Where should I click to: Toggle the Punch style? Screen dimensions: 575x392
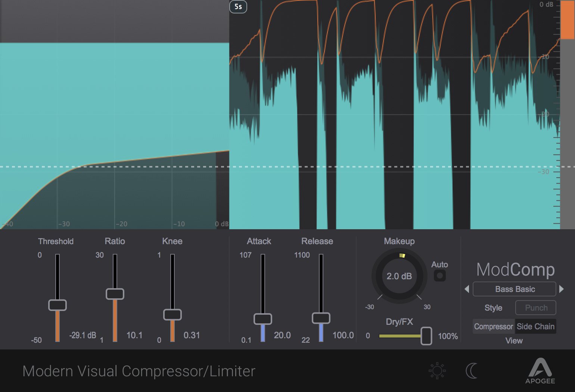[535, 308]
